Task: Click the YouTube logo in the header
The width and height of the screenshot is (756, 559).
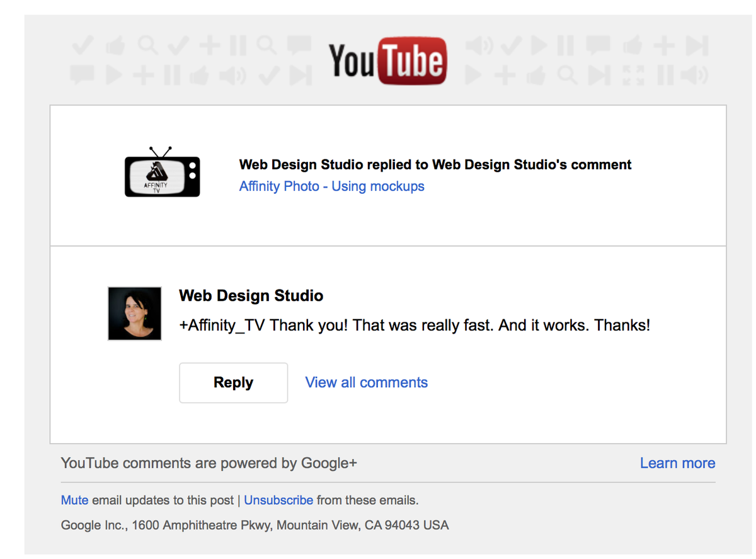Action: coord(387,61)
